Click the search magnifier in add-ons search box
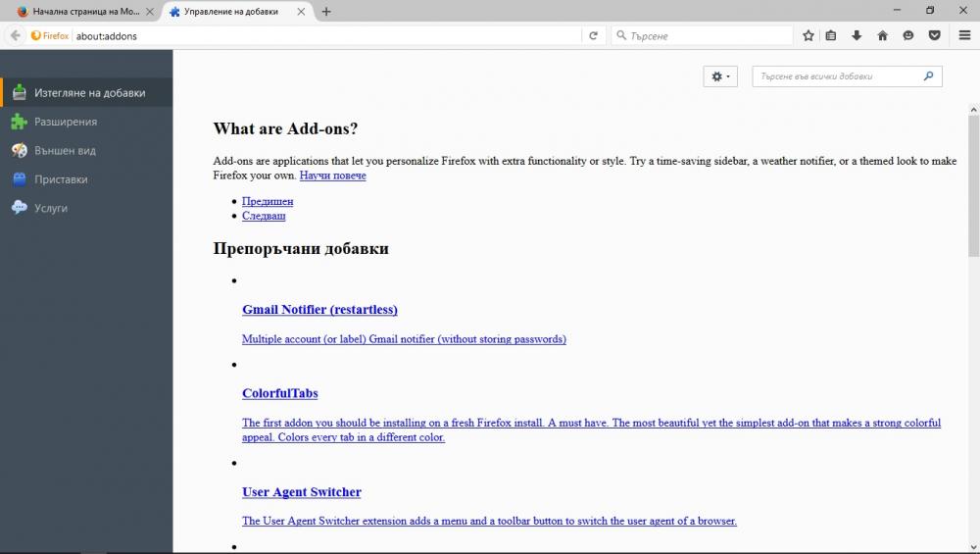The width and height of the screenshot is (980, 554). (x=928, y=76)
